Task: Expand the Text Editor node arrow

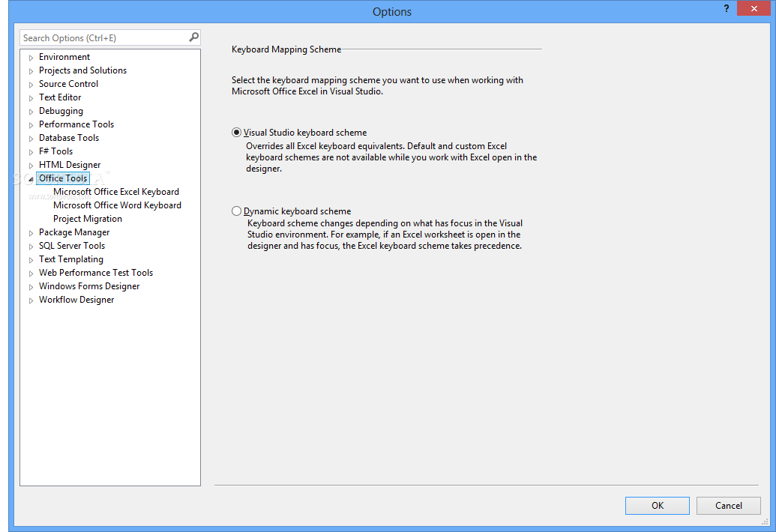Action: [31, 98]
